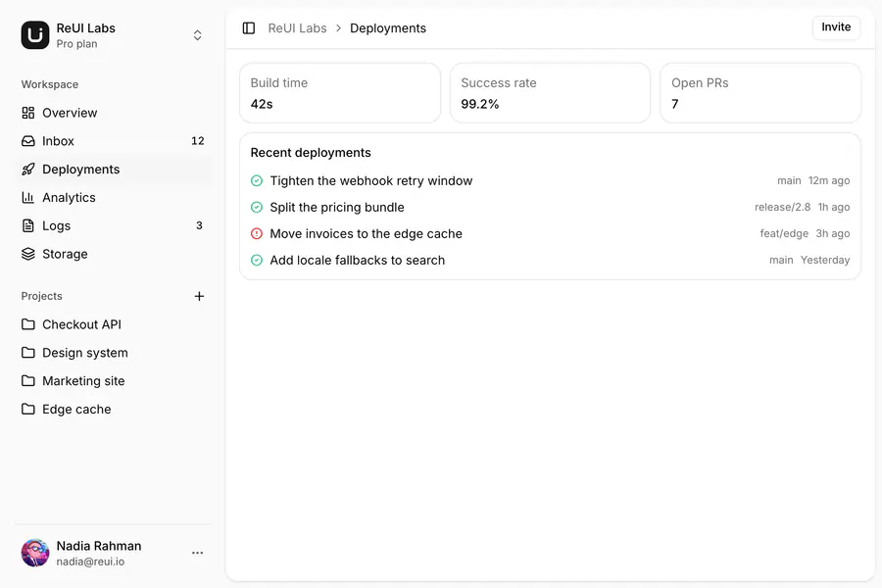882x588 pixels.
Task: Click the Build time card
Action: pos(340,93)
